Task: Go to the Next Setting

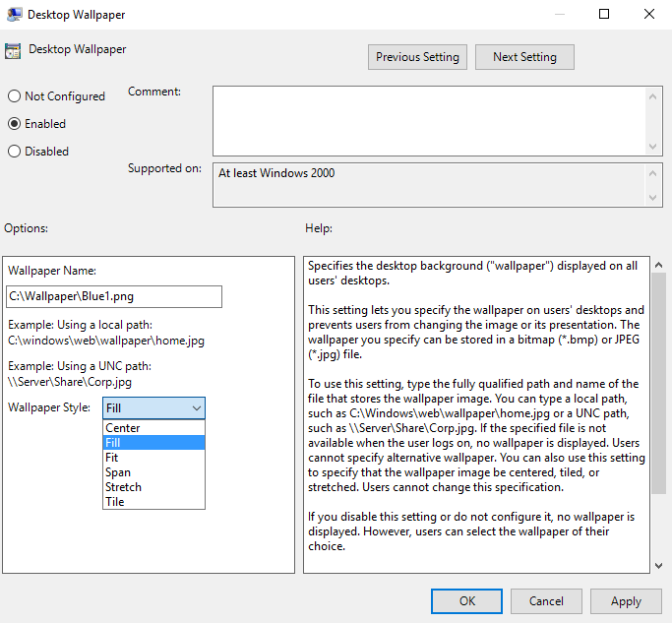Action: pos(524,57)
